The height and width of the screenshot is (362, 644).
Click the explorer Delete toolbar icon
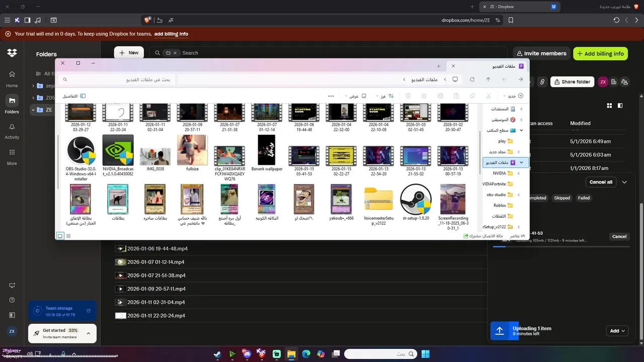click(x=409, y=96)
